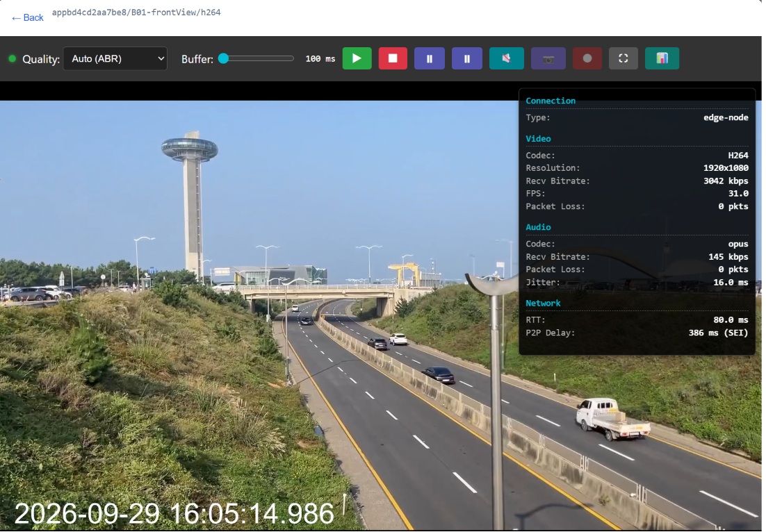Image resolution: width=766 pixels, height=532 pixels.
Task: Click the 1920x1080 resolution value
Action: (x=726, y=168)
